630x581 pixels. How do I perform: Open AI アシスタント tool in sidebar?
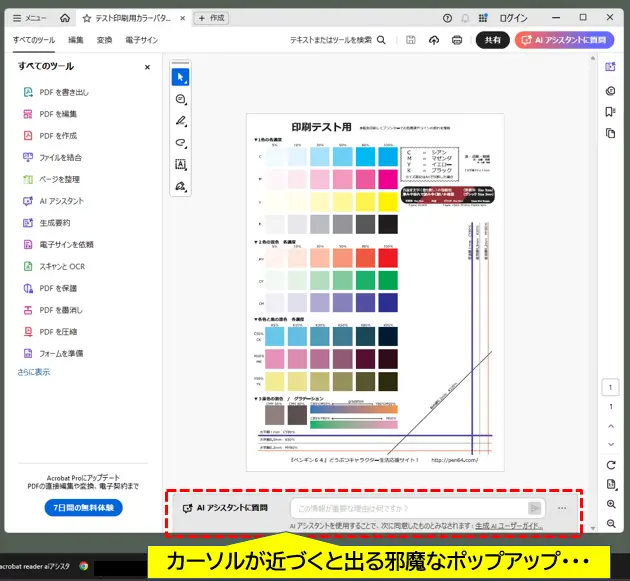[53, 201]
